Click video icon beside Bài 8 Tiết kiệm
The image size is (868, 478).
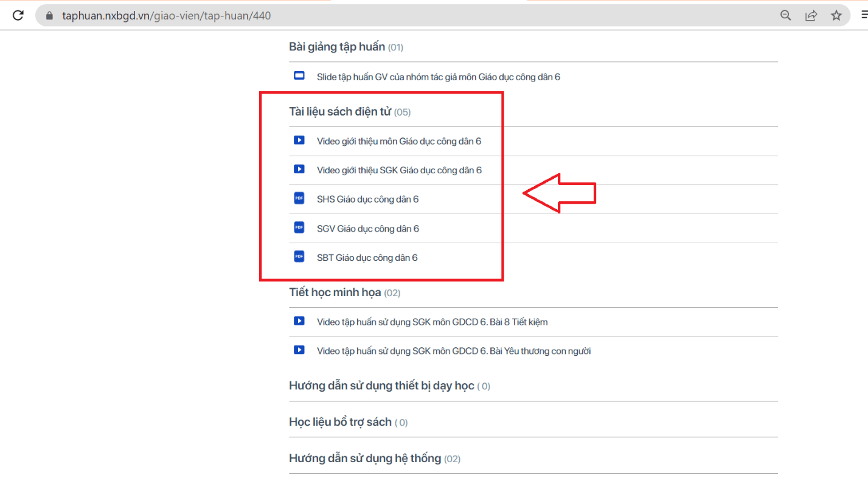point(299,321)
